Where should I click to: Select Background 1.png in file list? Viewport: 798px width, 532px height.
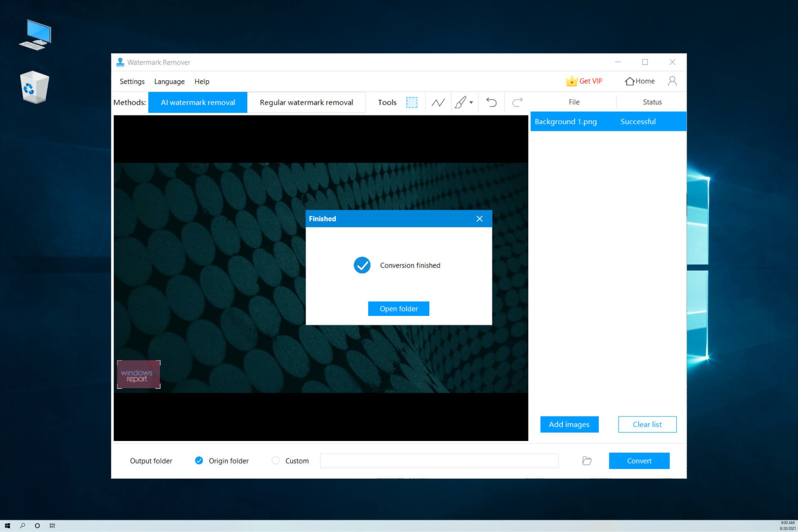pyautogui.click(x=566, y=121)
